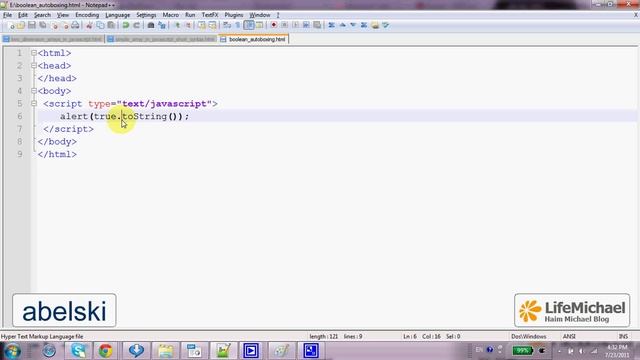Click the Dos\Windows status bar field

click(x=529, y=337)
